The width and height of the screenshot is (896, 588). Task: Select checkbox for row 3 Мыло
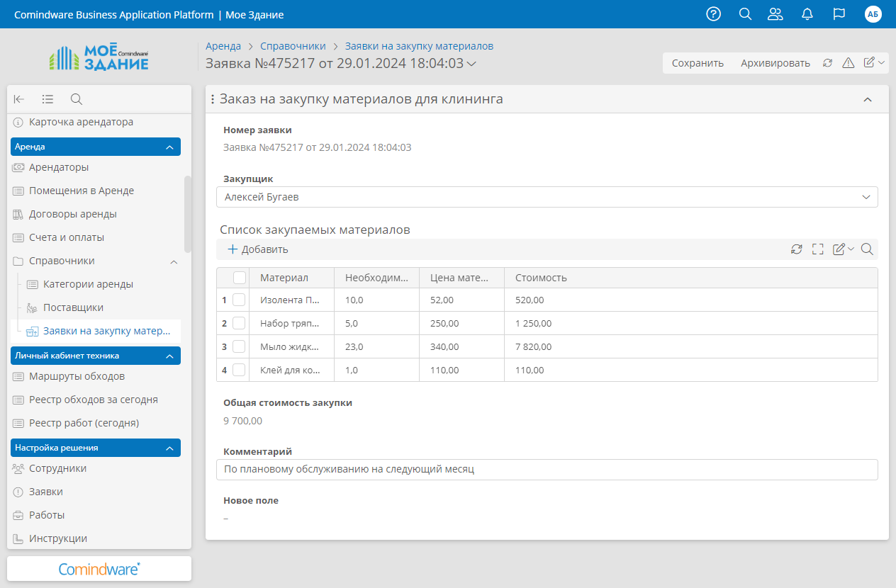[x=240, y=347]
